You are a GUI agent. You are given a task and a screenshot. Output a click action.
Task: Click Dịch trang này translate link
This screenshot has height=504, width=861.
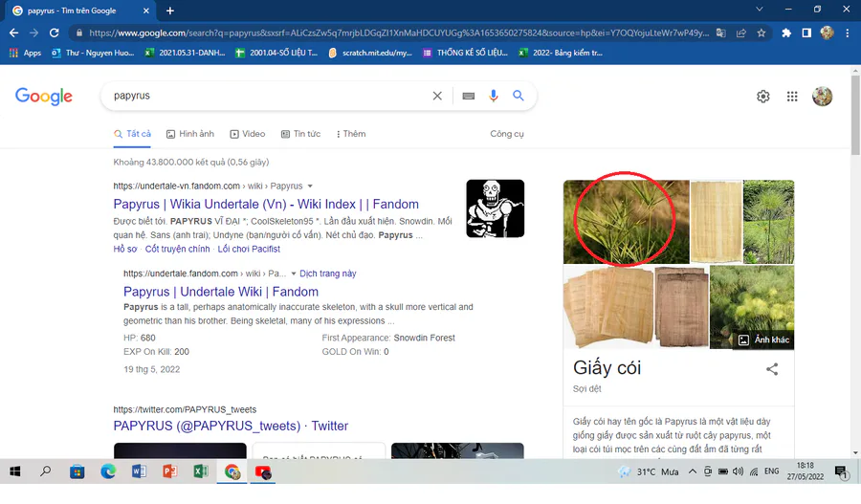(328, 274)
